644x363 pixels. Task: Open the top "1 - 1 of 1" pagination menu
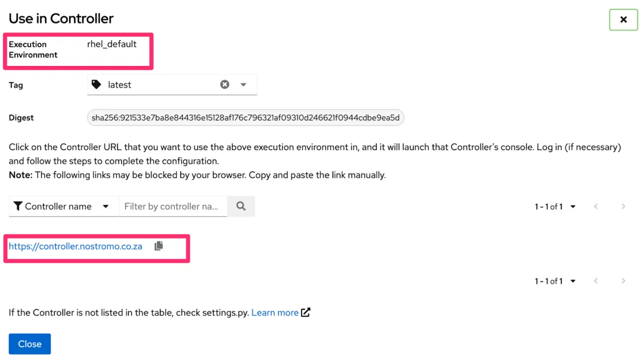pos(555,207)
